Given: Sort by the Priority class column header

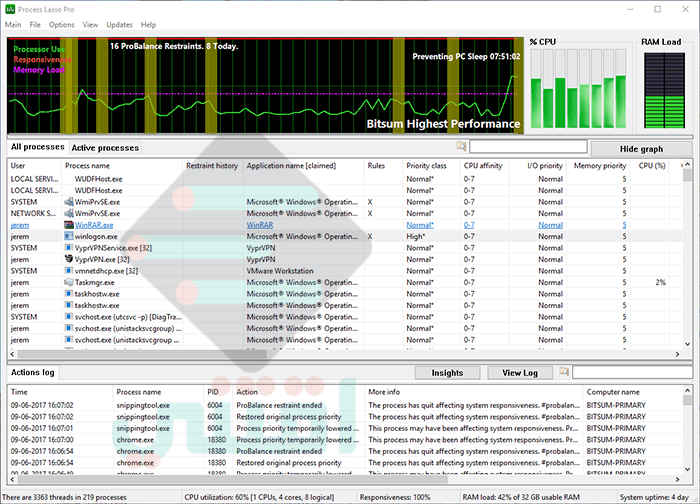Looking at the screenshot, I should coord(431,166).
